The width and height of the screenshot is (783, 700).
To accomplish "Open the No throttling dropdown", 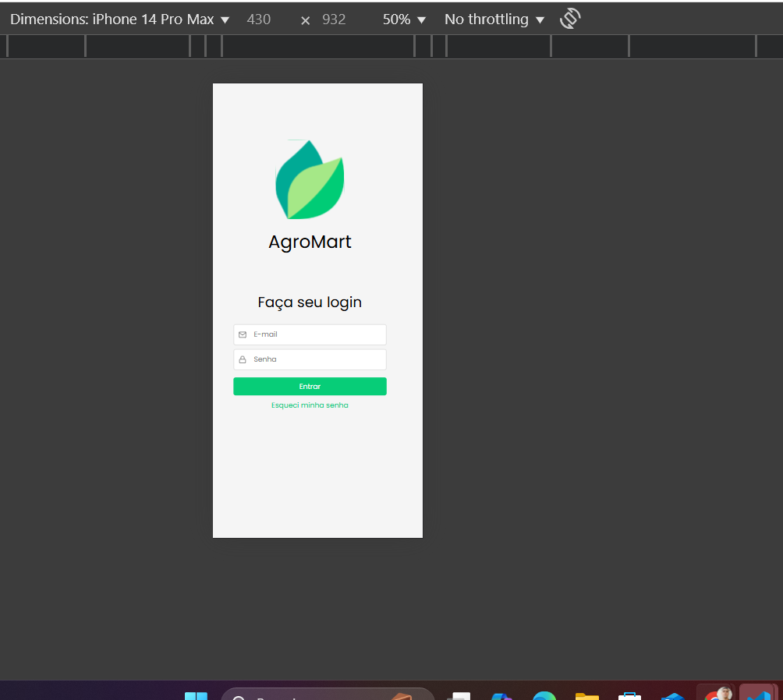I will pos(494,19).
